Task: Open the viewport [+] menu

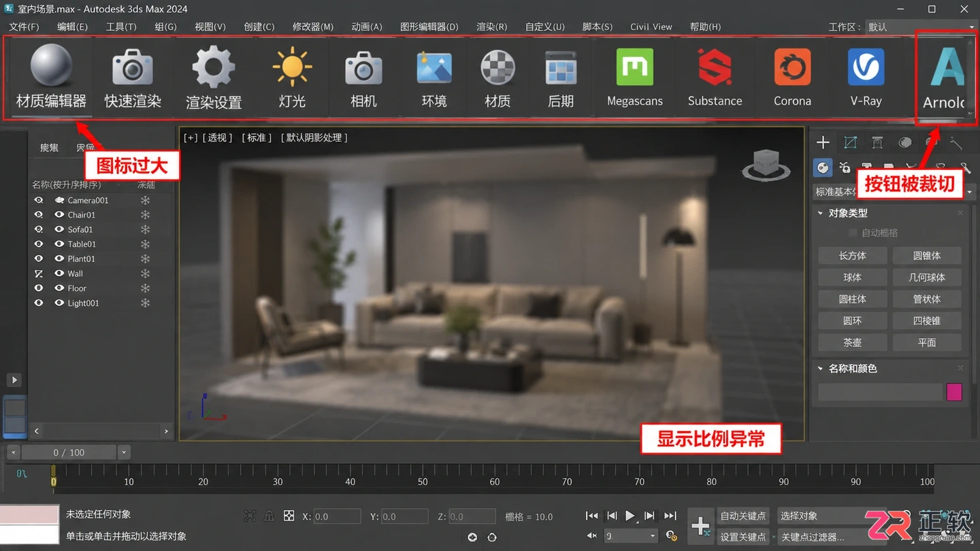Action: [191, 137]
